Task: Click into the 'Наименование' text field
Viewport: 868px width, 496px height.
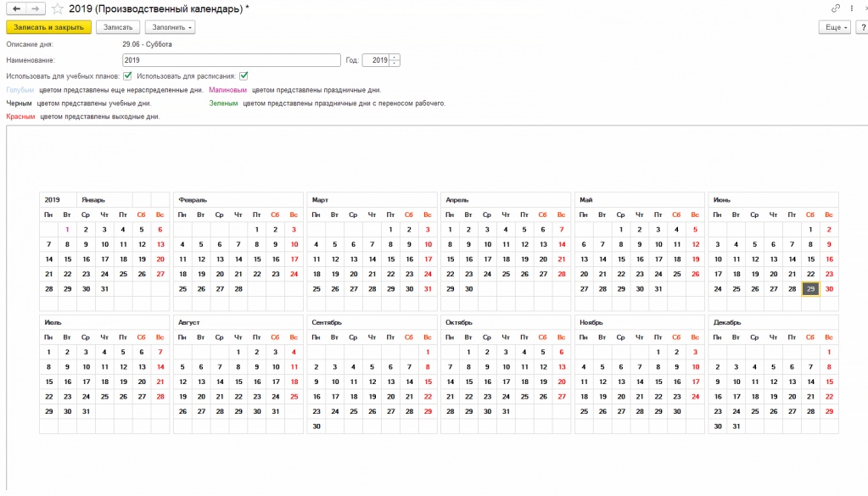Action: [231, 60]
